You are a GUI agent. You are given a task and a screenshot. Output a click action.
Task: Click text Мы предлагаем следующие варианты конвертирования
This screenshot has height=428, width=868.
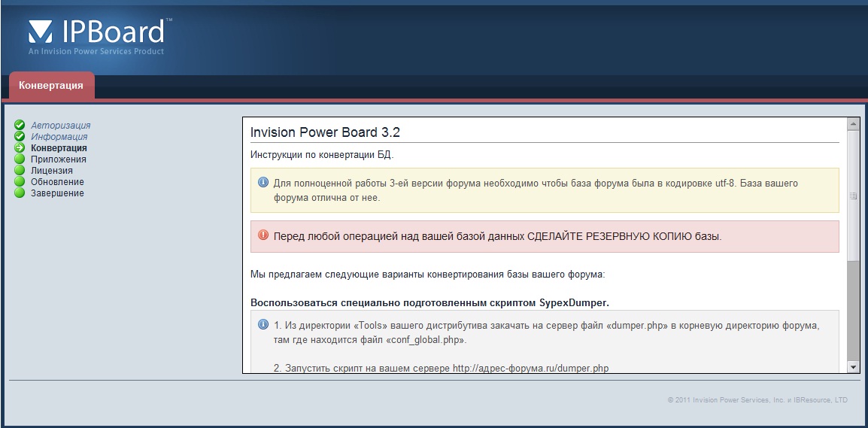coord(427,274)
